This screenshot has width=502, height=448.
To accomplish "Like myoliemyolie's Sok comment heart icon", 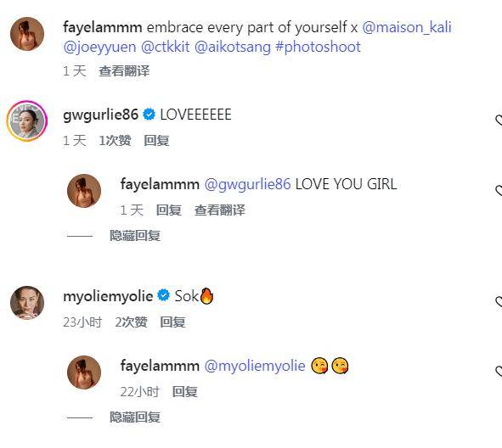I will (499, 302).
